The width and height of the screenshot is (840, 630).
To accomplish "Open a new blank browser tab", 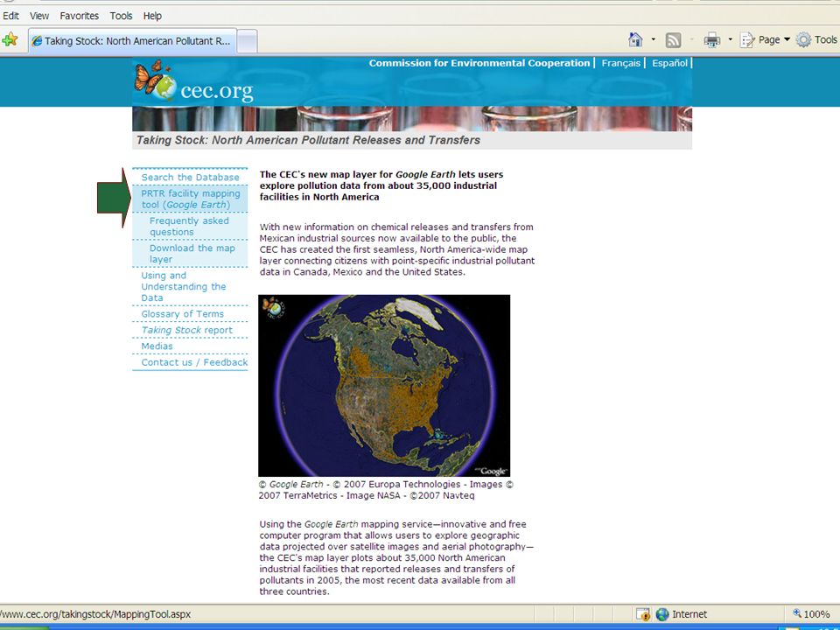I will 247,41.
